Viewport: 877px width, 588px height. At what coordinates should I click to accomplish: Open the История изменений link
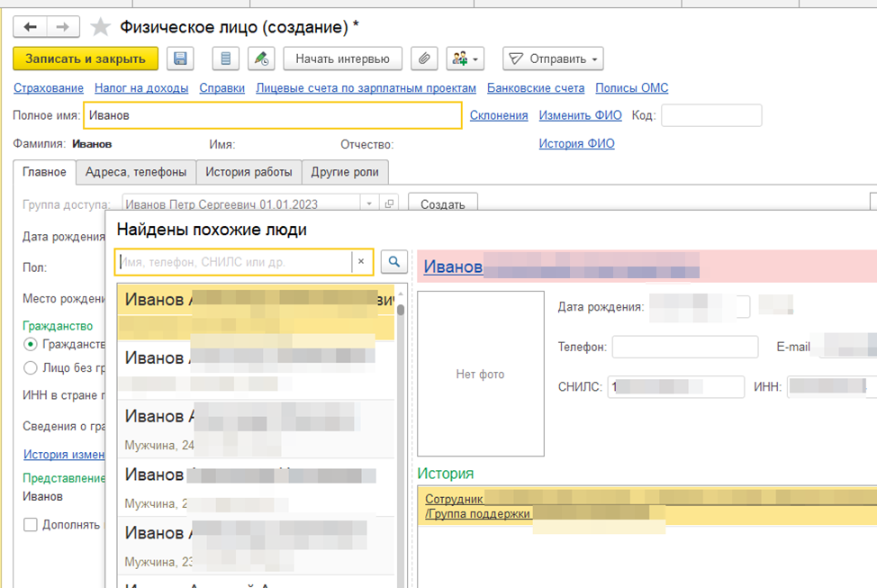(x=64, y=455)
